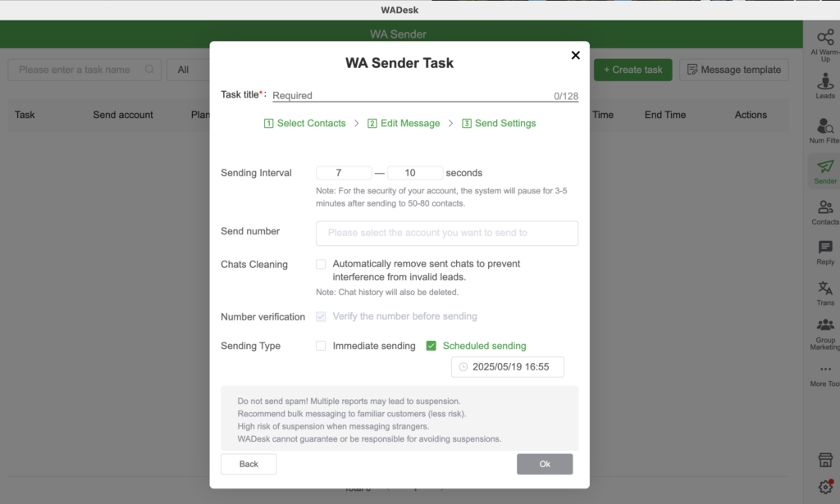The height and width of the screenshot is (504, 840).
Task: Open the Contacts sidebar icon
Action: (x=825, y=207)
